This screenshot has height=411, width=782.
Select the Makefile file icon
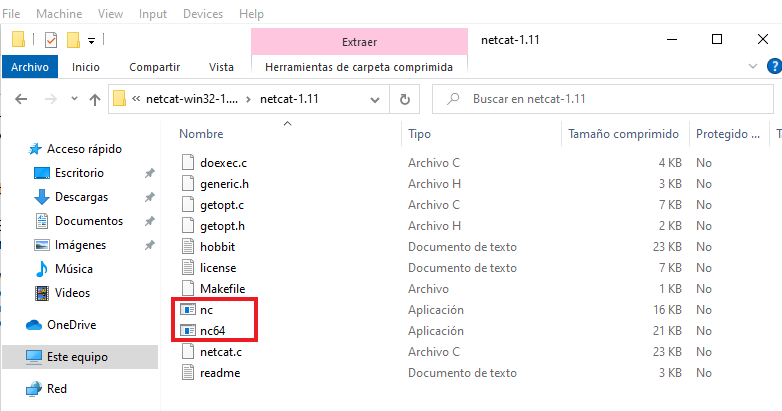(188, 288)
